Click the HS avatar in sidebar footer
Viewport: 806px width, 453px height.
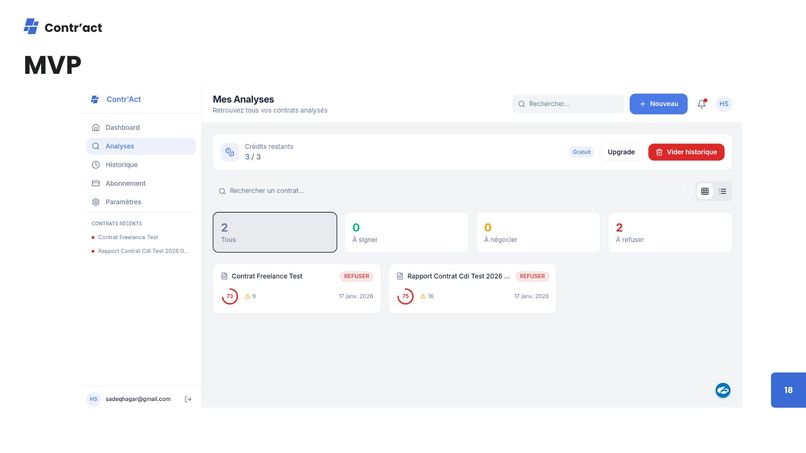(x=94, y=399)
